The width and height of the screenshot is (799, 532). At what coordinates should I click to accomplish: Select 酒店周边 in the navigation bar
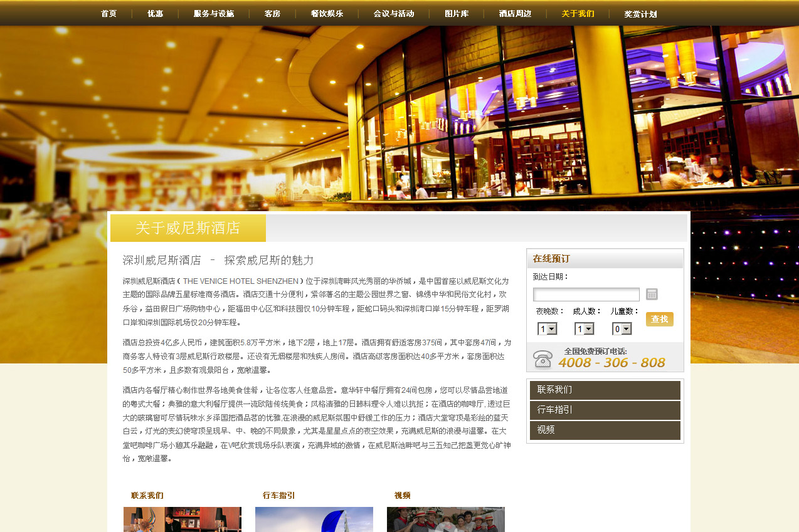coord(515,14)
